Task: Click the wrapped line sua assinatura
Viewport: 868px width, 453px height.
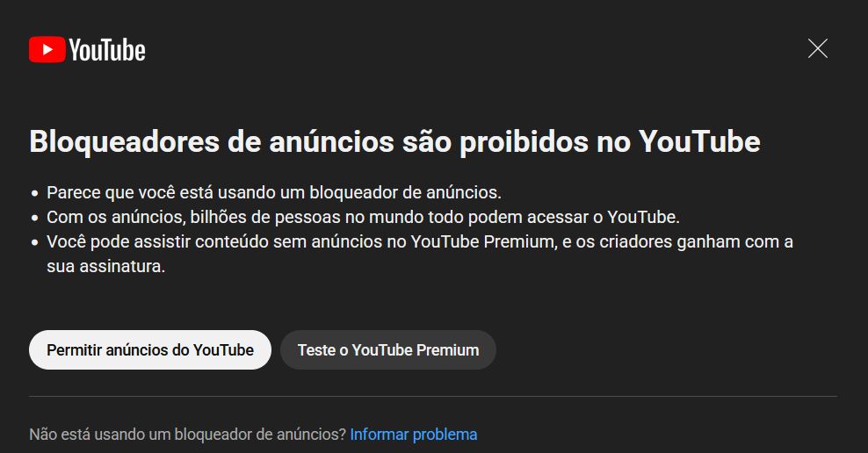Action: [x=105, y=266]
